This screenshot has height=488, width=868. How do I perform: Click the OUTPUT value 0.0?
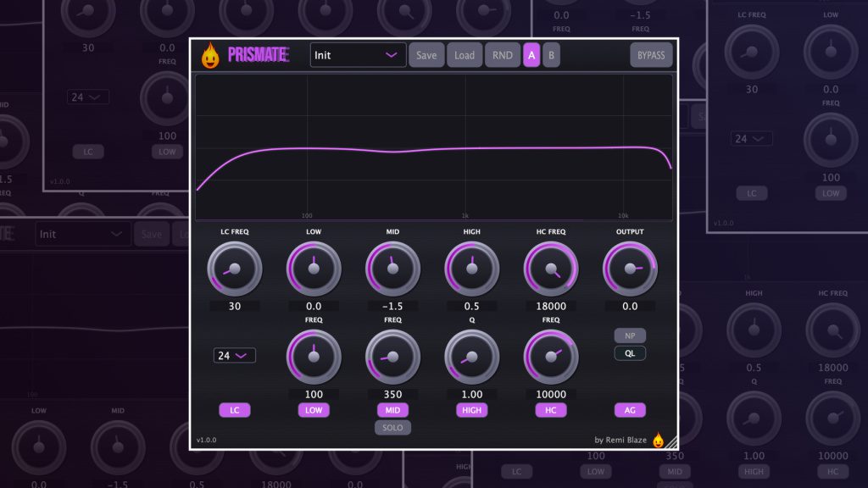[x=630, y=306]
